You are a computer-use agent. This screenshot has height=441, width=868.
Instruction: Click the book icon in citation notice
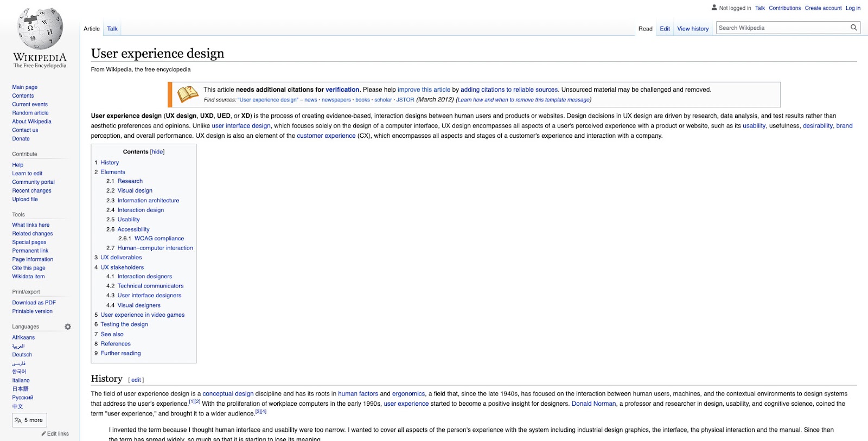pyautogui.click(x=188, y=94)
